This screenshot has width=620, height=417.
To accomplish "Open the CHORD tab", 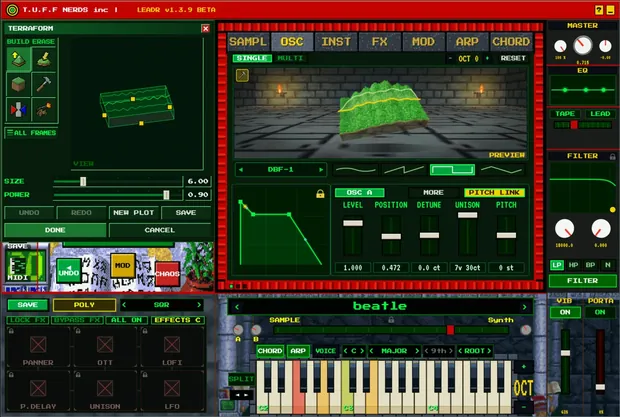I will click(511, 42).
